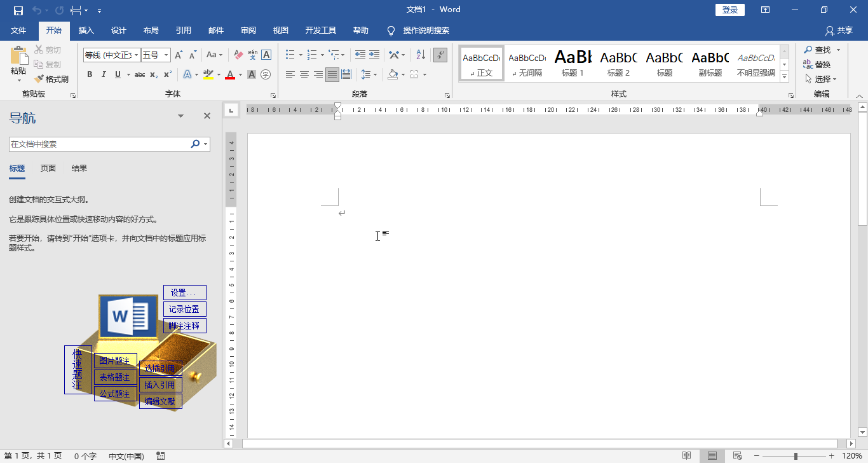This screenshot has width=868, height=463.
Task: Open the Find (查找) dropdown arrow
Action: [x=839, y=50]
